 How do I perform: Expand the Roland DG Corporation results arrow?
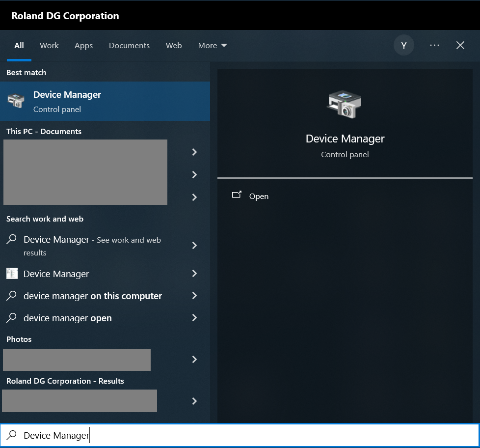[194, 401]
